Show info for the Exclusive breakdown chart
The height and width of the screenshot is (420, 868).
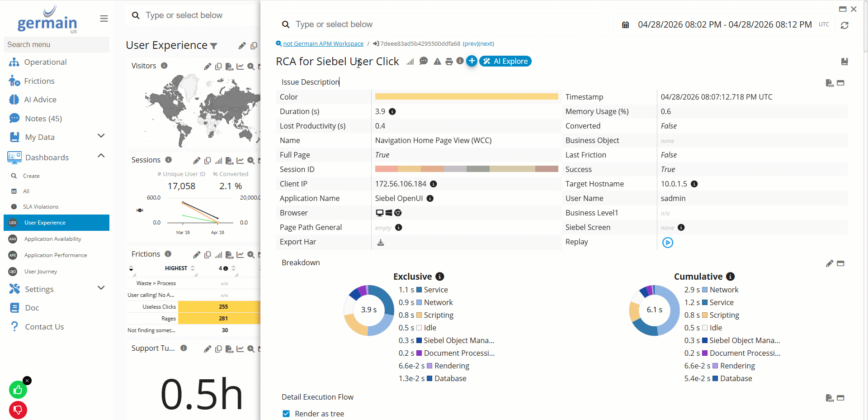coord(440,277)
